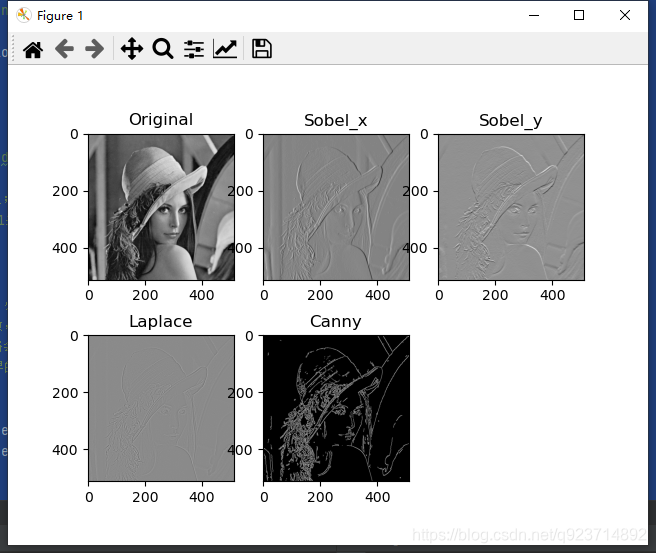The height and width of the screenshot is (553, 656).
Task: Select the Zoom to rectangle tool
Action: click(163, 49)
